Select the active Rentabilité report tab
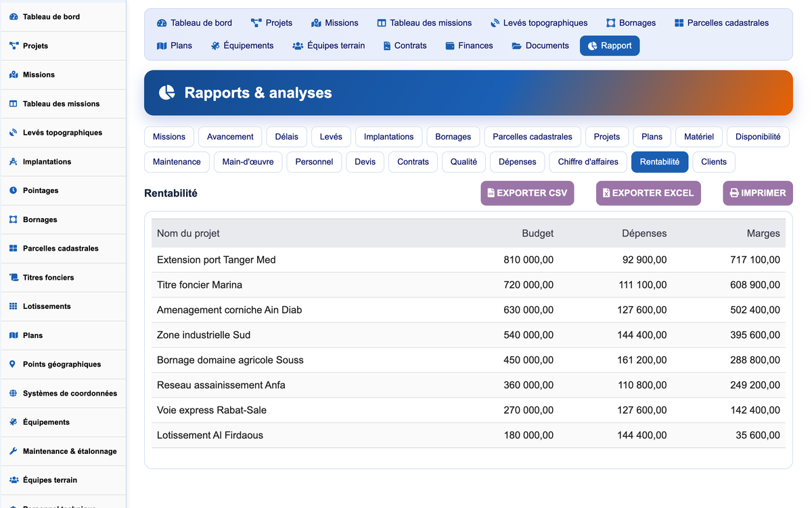The height and width of the screenshot is (508, 812). pyautogui.click(x=660, y=162)
